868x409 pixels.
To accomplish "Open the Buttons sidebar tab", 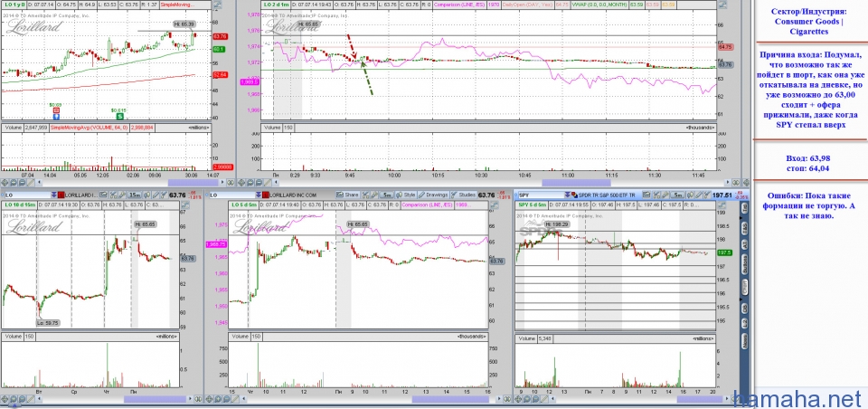I will 744,265.
